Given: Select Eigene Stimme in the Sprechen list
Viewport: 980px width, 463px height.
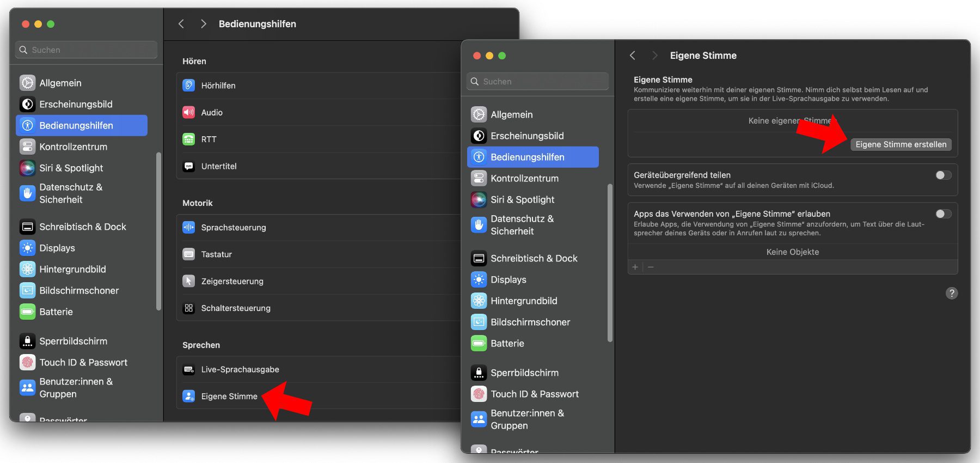Looking at the screenshot, I should (229, 397).
